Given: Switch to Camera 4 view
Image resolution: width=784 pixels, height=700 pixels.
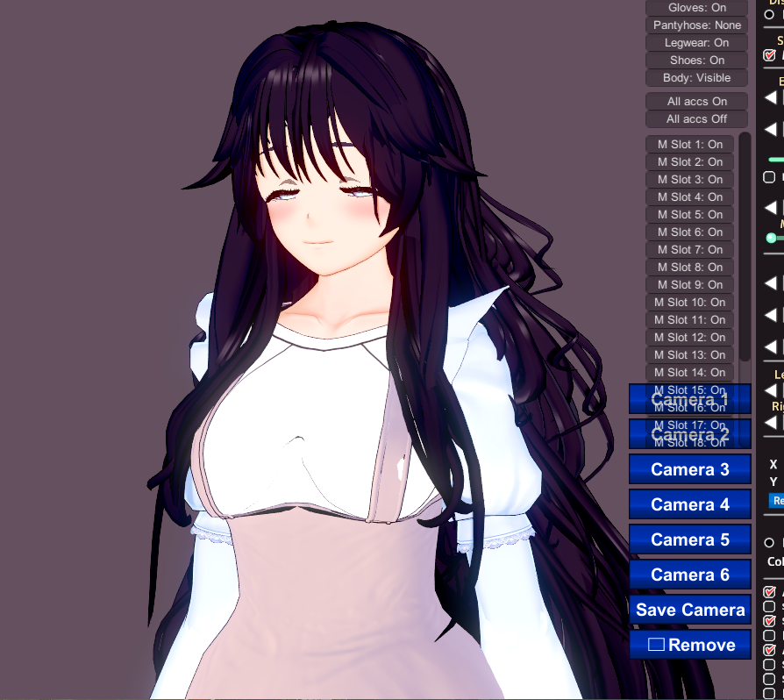Looking at the screenshot, I should click(689, 504).
